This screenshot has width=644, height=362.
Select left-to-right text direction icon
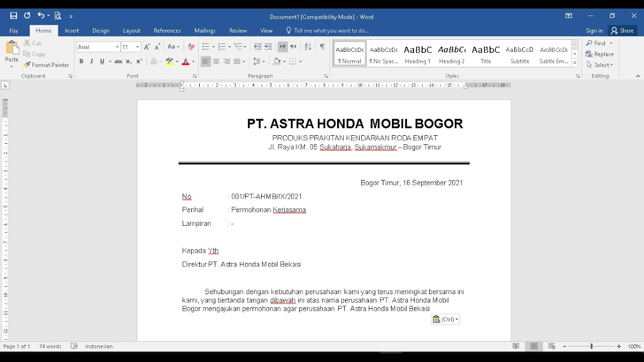[283, 47]
